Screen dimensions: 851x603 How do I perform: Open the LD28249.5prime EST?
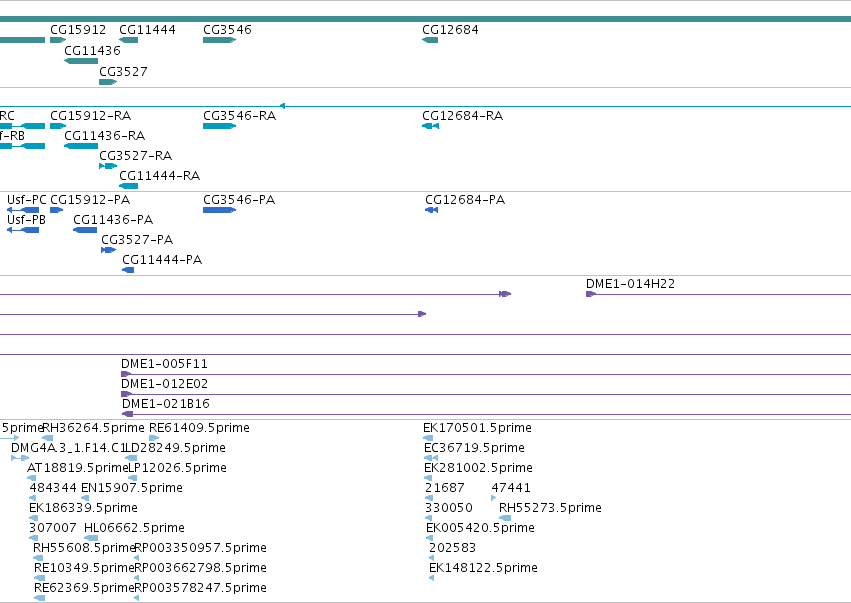pyautogui.click(x=131, y=458)
